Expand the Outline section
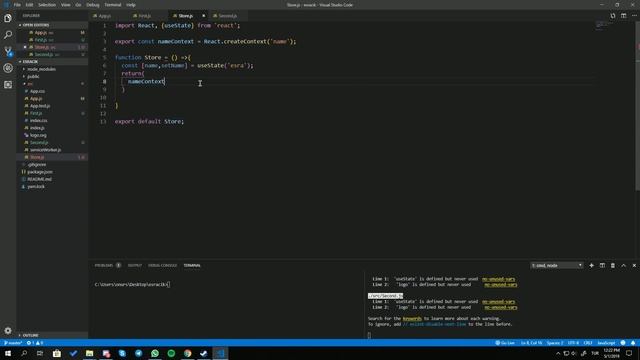This screenshot has height=360, width=640. [x=52, y=335]
